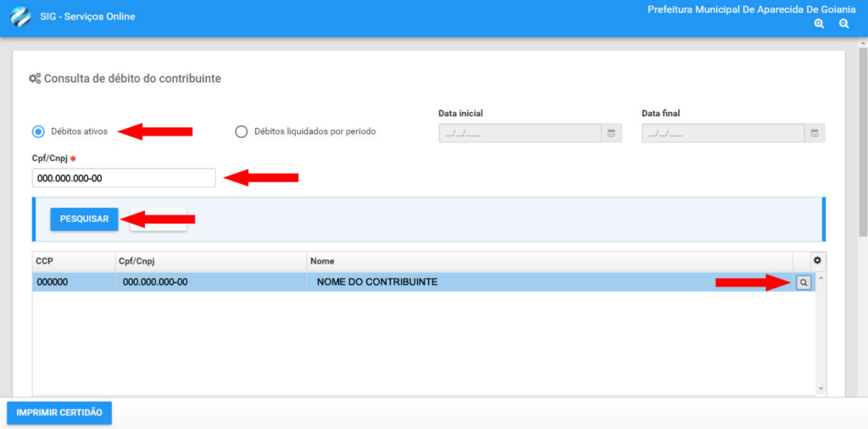Select Débitos liquidados por período option

(242, 131)
